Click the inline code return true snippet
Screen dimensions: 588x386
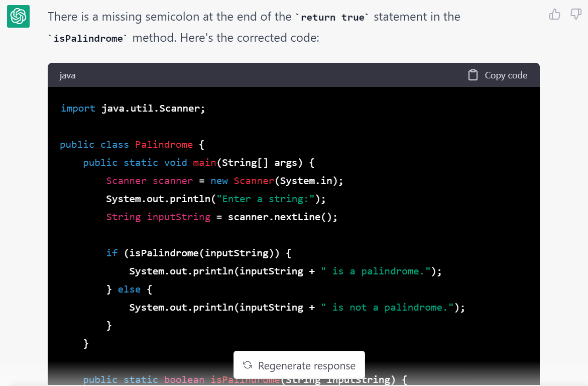tap(333, 17)
